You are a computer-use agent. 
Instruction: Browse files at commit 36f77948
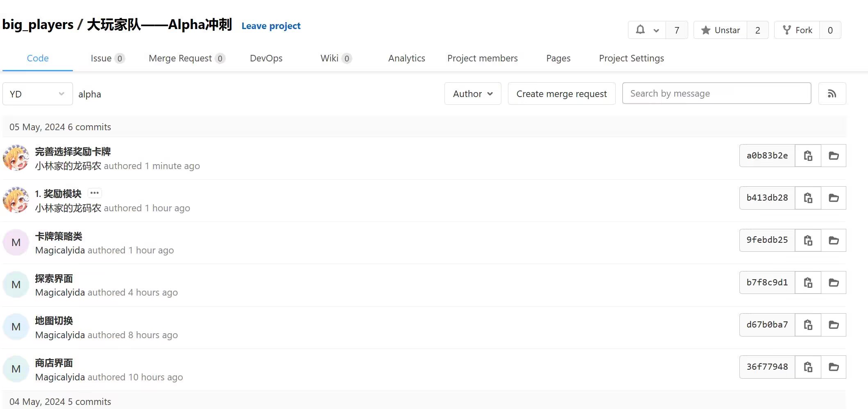[x=834, y=367]
